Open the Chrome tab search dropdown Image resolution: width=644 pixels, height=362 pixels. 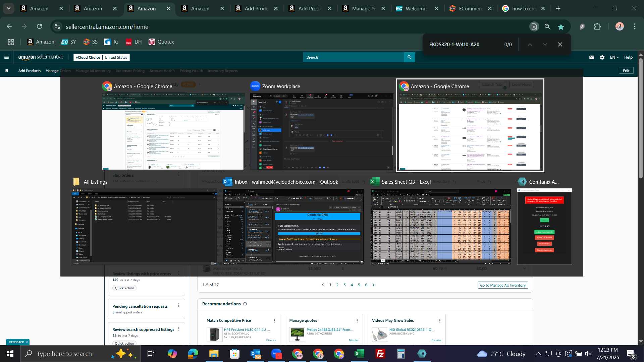click(x=9, y=8)
